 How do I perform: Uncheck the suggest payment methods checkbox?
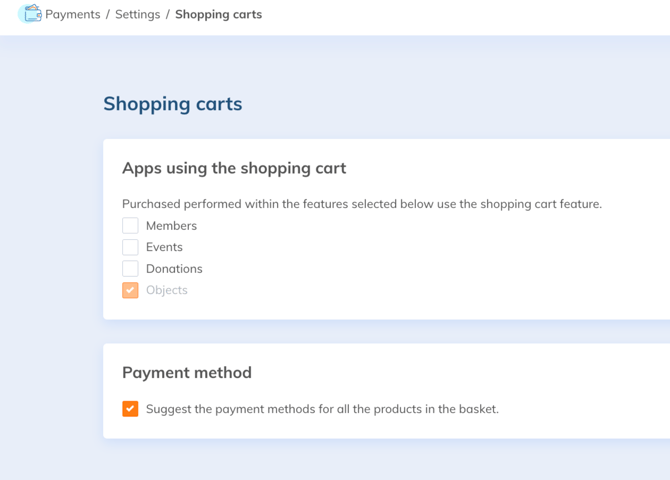click(130, 409)
